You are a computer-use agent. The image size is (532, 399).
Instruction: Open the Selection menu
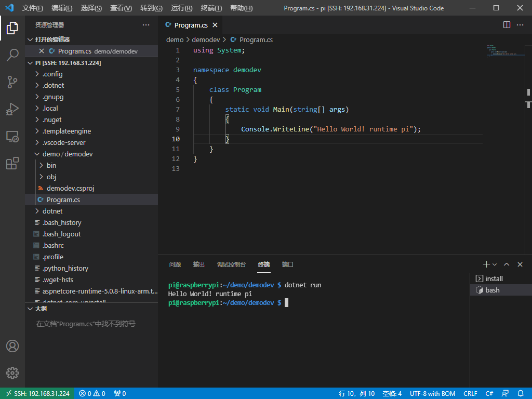91,8
